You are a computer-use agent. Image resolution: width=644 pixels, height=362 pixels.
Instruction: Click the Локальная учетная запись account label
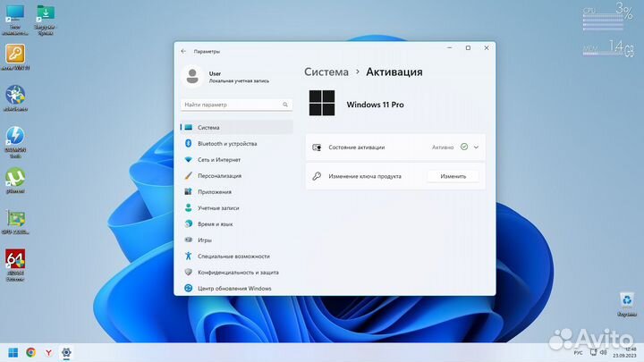239,80
